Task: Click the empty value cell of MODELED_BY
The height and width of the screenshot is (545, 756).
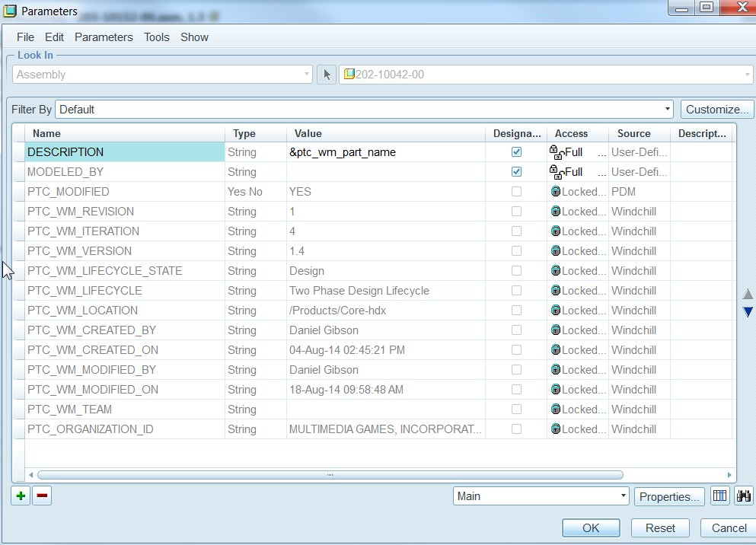Action: coord(386,172)
